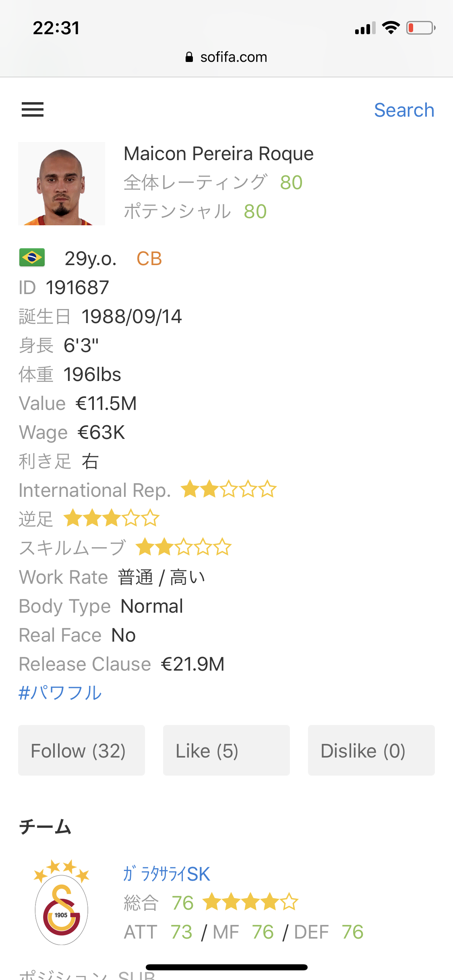Tap the Wi-Fi status icon
453x980 pixels.
pos(391,28)
